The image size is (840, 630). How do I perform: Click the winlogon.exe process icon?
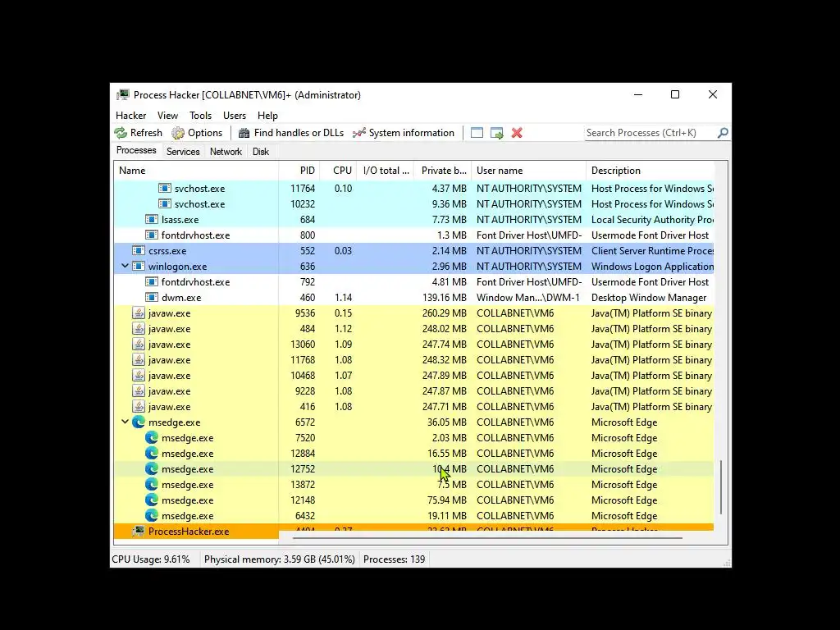pos(138,267)
